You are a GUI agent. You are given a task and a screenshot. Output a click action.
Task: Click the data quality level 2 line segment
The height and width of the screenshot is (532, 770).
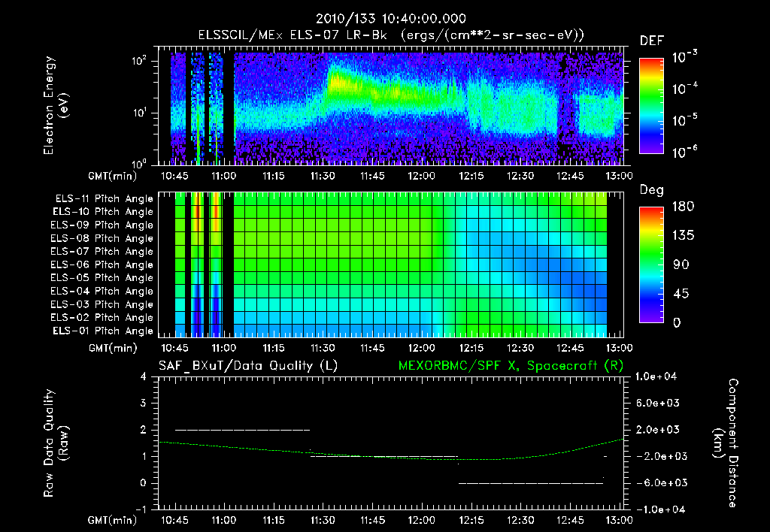coord(243,430)
